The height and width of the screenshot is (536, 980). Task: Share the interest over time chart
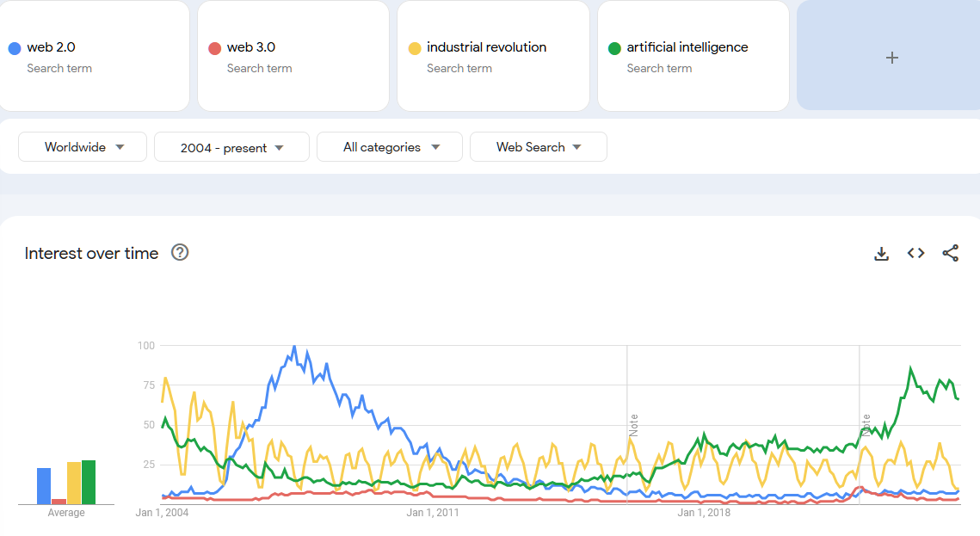(950, 254)
